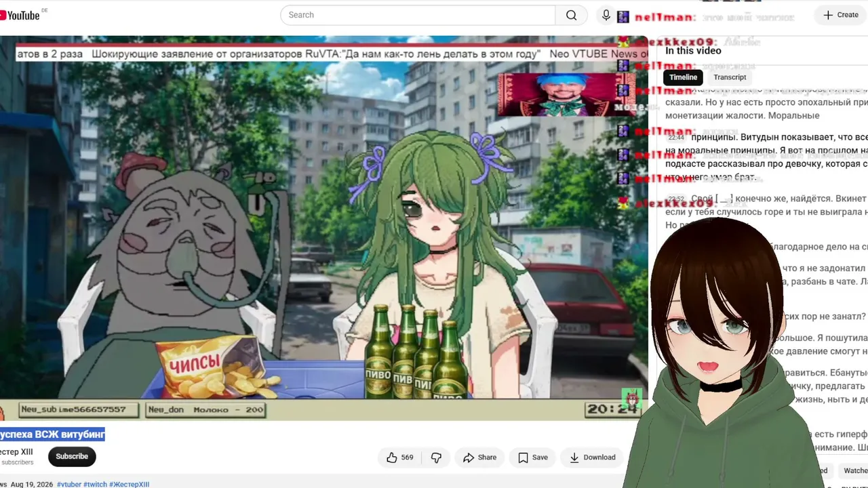868x488 pixels.
Task: Click the magnifier search button
Action: point(572,15)
